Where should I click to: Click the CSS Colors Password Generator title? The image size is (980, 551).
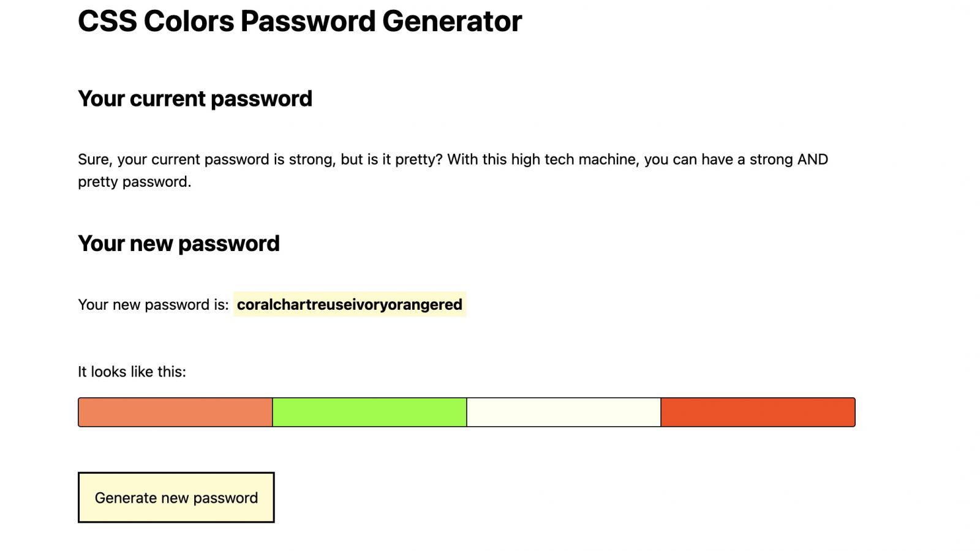pos(300,21)
